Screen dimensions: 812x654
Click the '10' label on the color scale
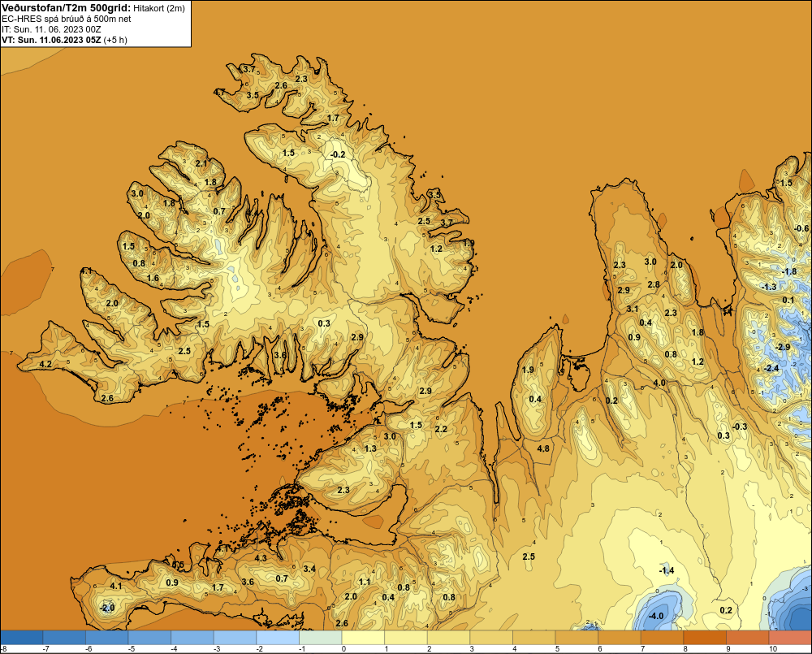tap(773, 649)
